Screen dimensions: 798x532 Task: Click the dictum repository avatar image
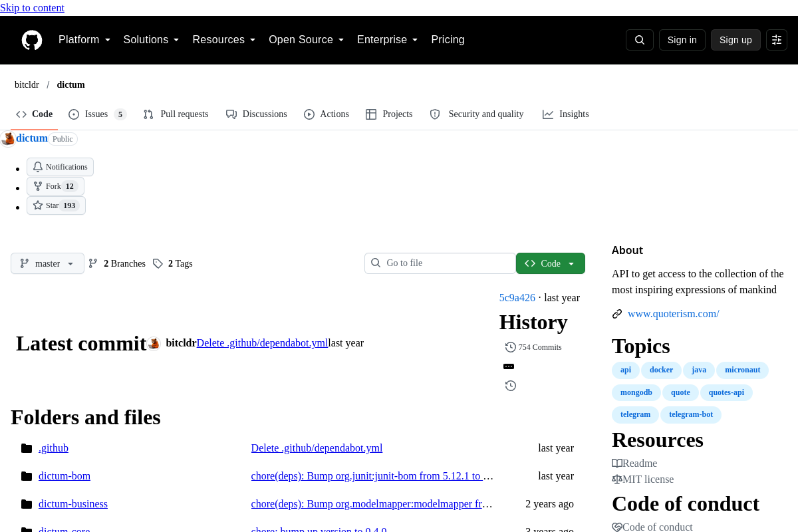[8, 138]
